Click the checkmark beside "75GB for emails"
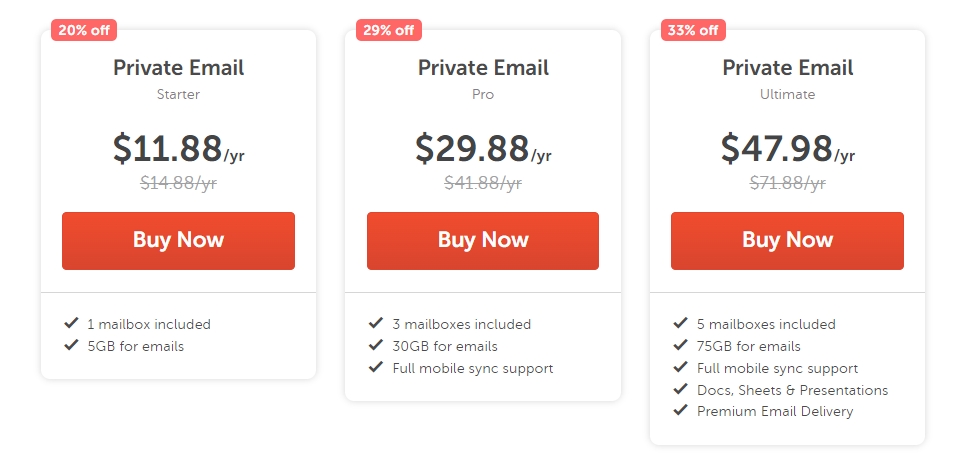962x458 pixels. click(x=680, y=345)
